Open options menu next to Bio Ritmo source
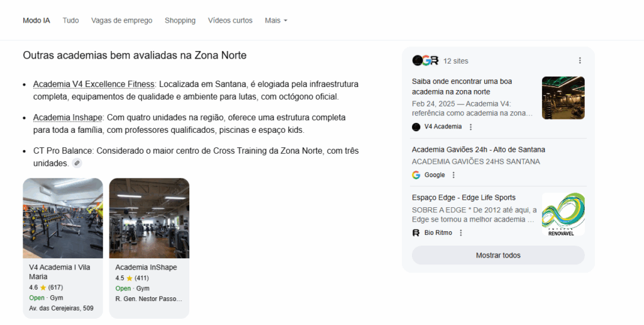644x325 pixels. (461, 233)
